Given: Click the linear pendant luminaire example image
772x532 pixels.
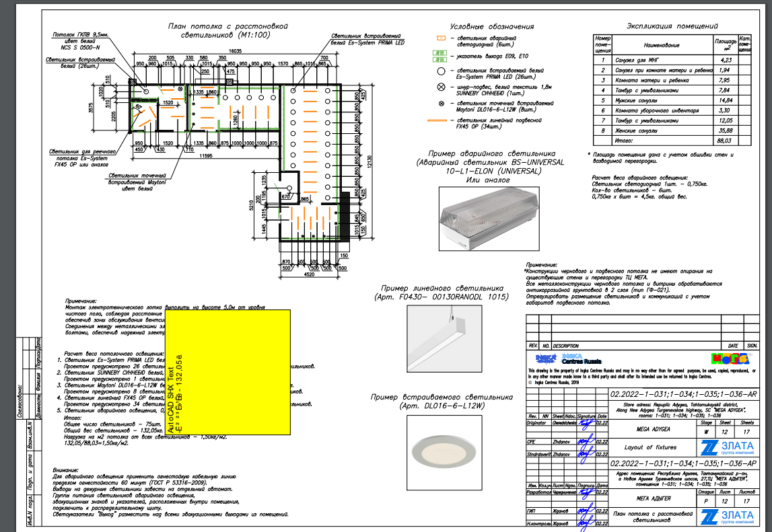Looking at the screenshot, I should coord(444,338).
